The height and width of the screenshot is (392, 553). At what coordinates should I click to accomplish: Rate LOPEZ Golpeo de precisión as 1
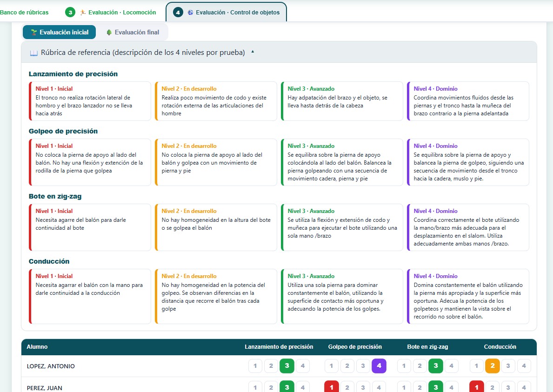(x=332, y=366)
